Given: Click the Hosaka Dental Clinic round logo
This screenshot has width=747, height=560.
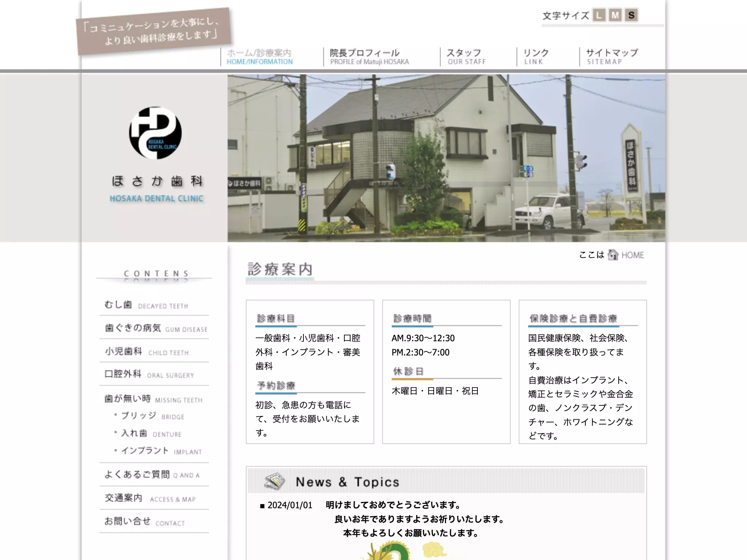Looking at the screenshot, I should click(x=155, y=133).
